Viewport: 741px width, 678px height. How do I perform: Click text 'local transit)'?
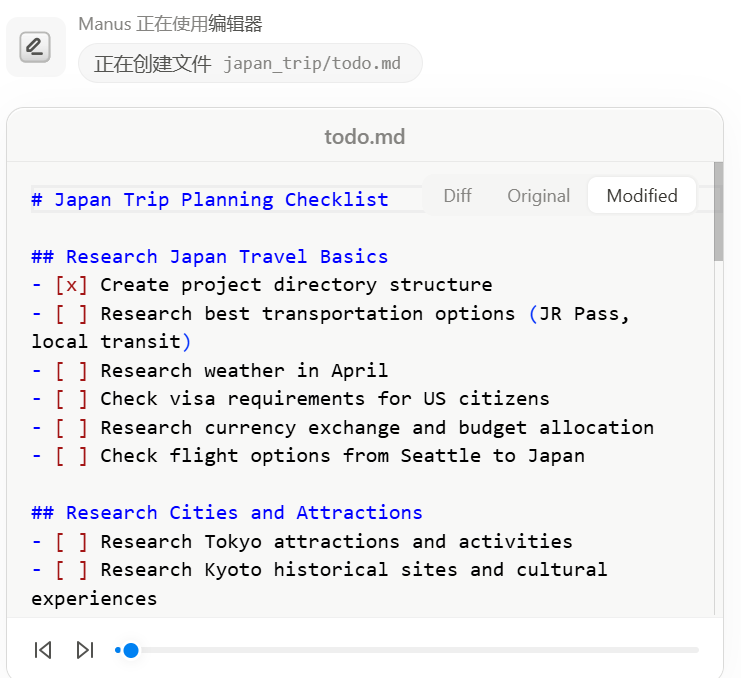tap(111, 342)
